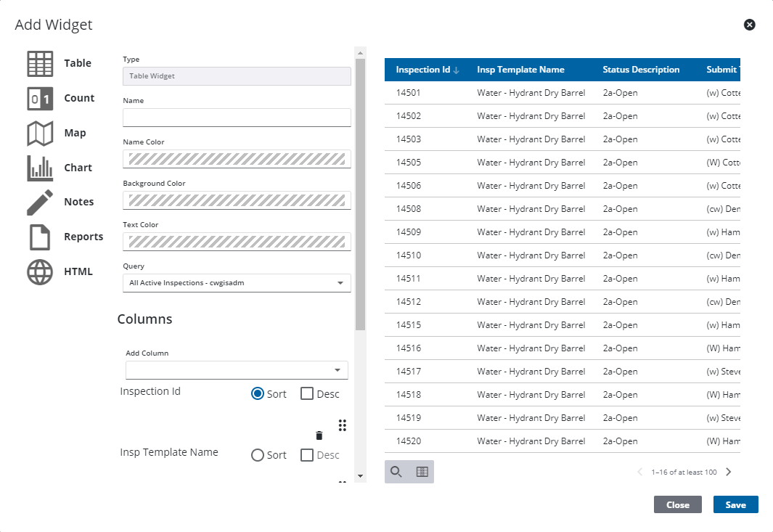
Task: Select Sort radio for Inspection Id
Action: tap(258, 393)
